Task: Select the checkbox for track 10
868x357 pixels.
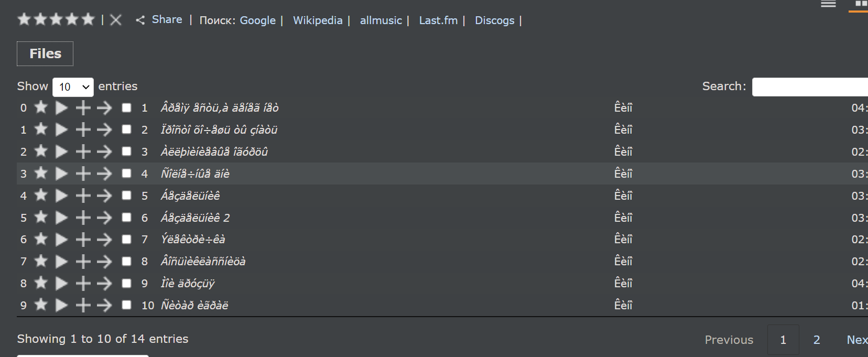Action: (126, 305)
